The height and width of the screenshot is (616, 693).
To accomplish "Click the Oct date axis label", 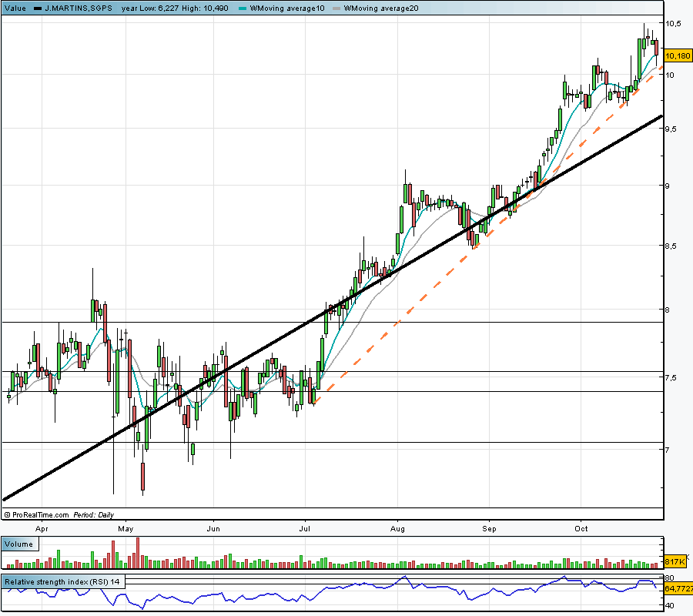I will click(x=581, y=529).
